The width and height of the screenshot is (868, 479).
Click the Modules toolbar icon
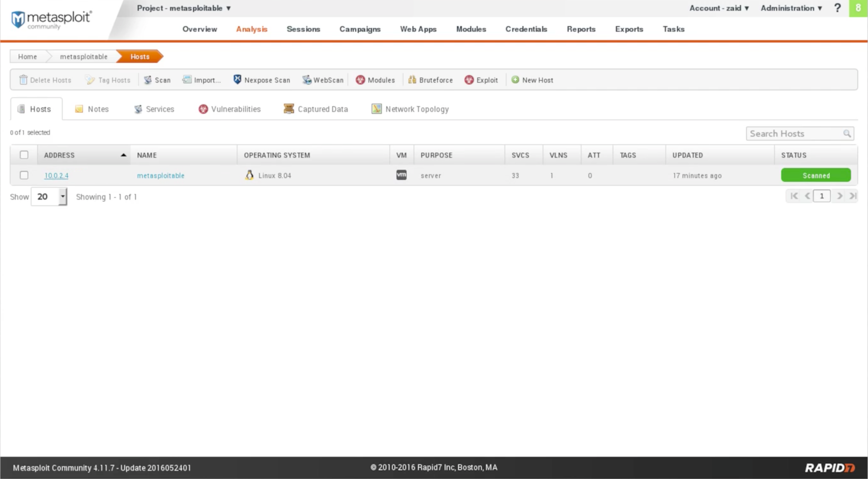pyautogui.click(x=360, y=80)
